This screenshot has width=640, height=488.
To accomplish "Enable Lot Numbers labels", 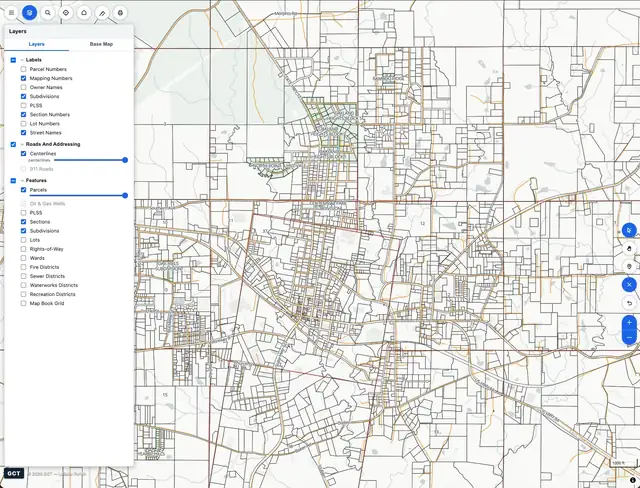I will [x=23, y=124].
